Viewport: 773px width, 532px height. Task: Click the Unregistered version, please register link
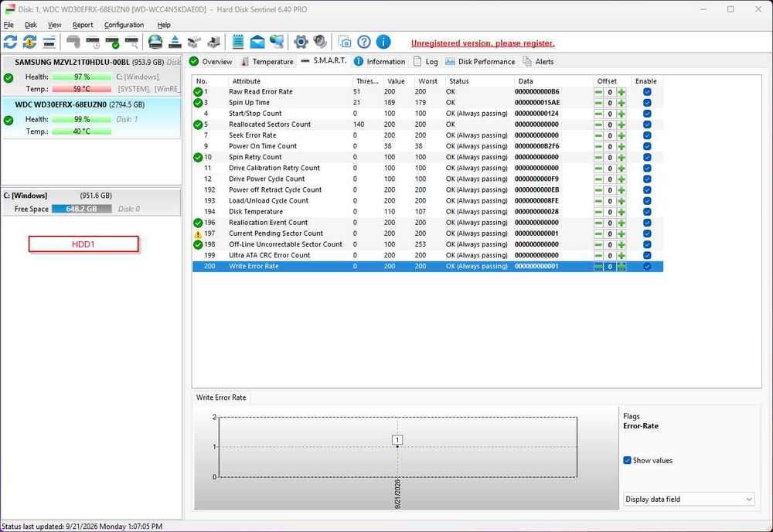(482, 43)
